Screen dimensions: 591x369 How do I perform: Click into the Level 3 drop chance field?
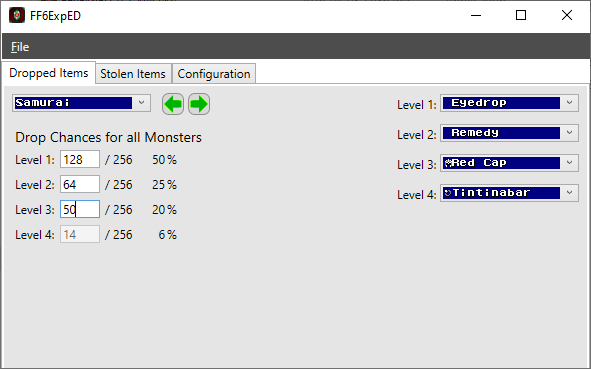(80, 209)
